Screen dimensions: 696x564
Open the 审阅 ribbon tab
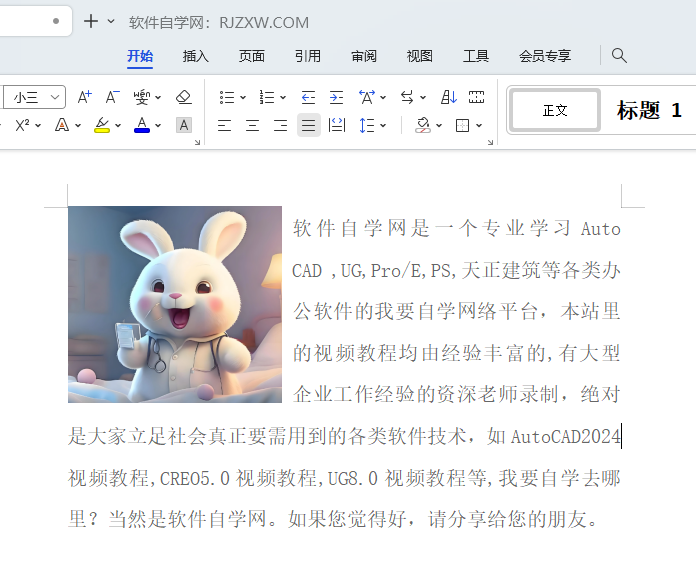364,56
